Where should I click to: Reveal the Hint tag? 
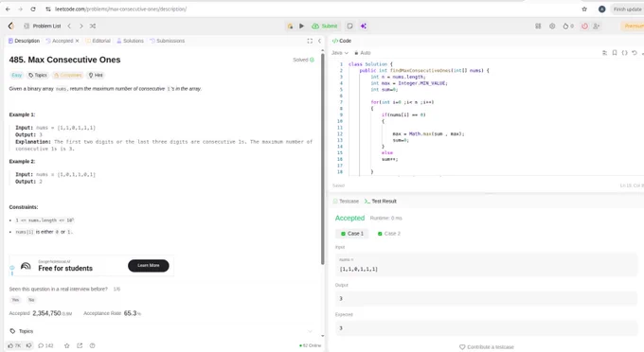coord(96,75)
